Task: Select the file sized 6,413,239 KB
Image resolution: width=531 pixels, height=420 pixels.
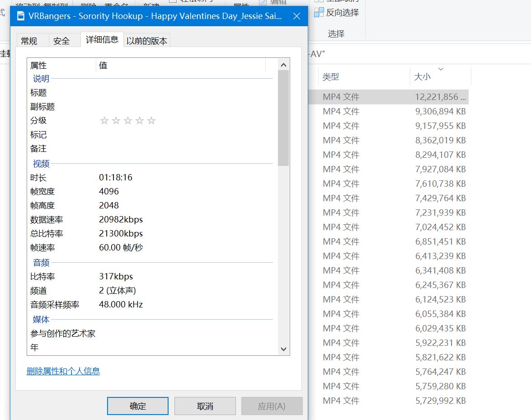Action: coord(389,256)
